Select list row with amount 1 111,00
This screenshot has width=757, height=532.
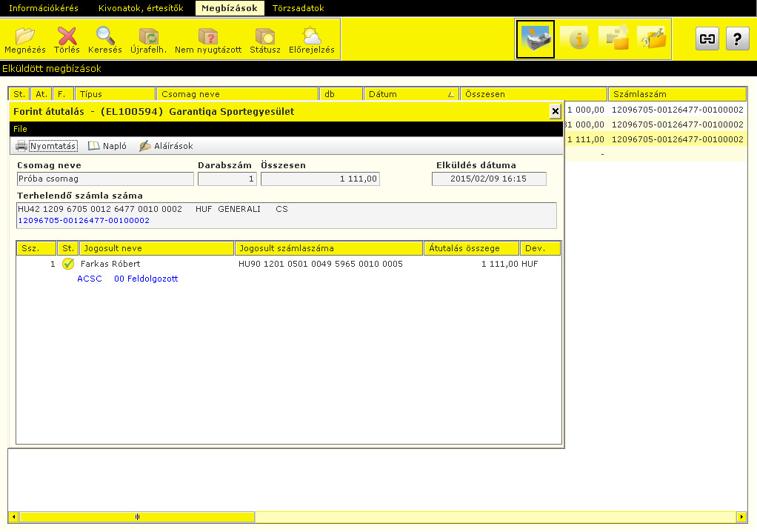tap(656, 139)
